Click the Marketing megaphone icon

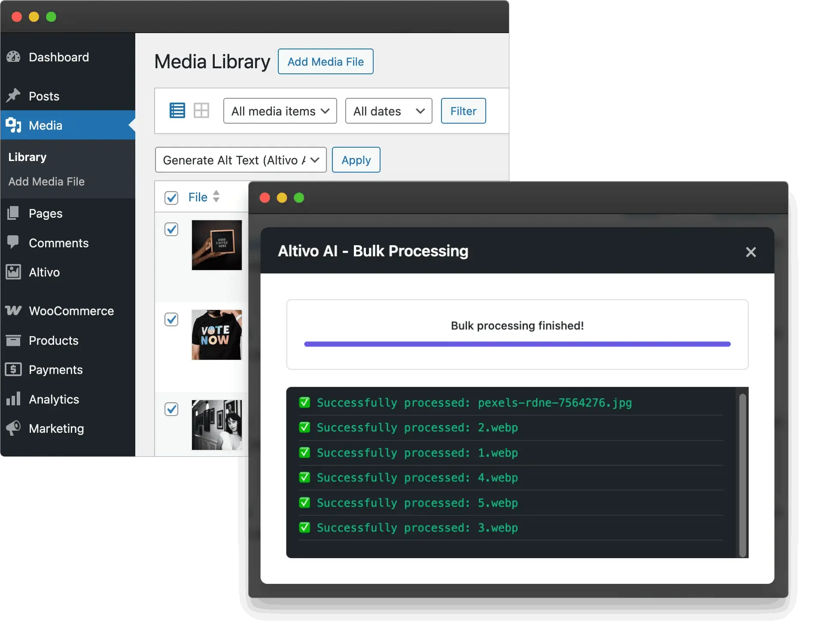tap(13, 428)
